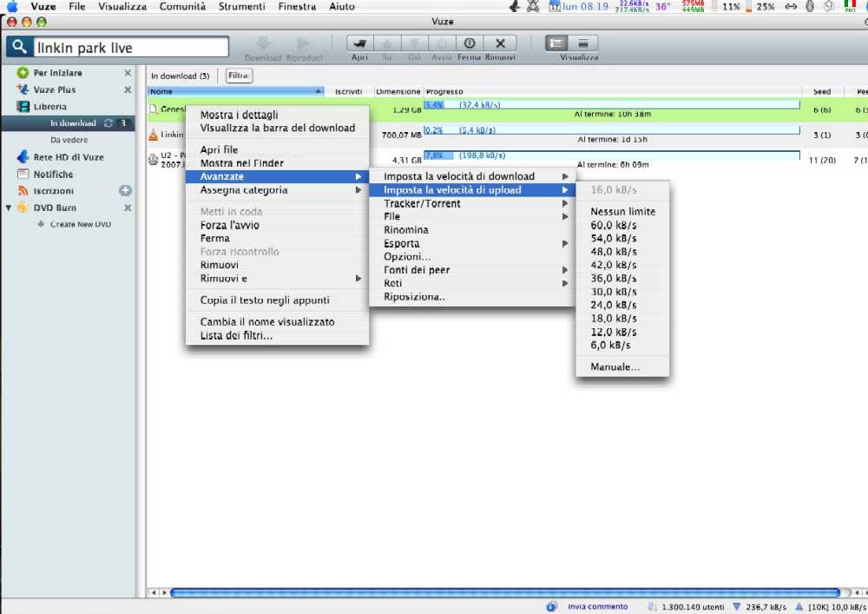The height and width of the screenshot is (614, 868).
Task: Click the horizontal scrollbar thumb
Action: coord(505,592)
